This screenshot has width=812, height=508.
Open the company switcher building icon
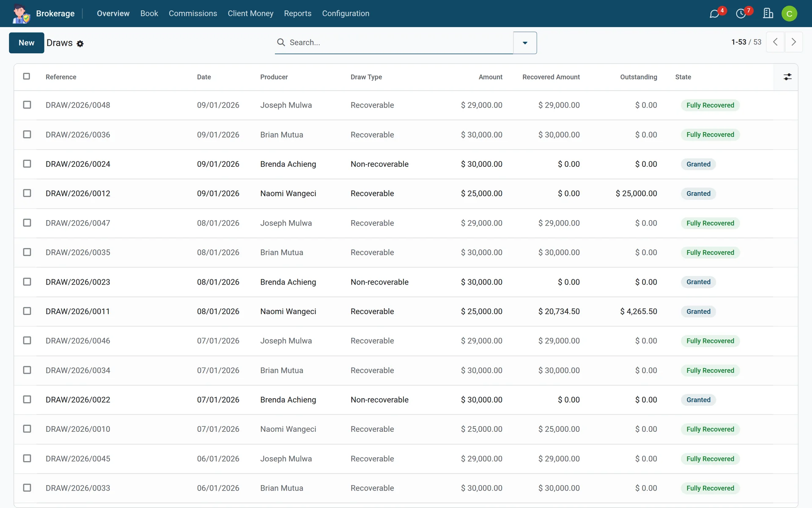click(x=768, y=14)
